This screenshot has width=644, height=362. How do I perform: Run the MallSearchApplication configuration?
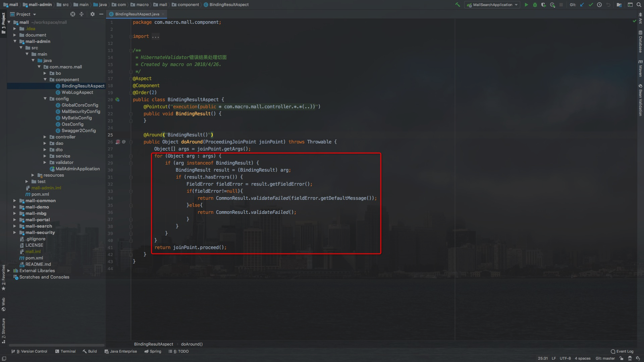[526, 5]
